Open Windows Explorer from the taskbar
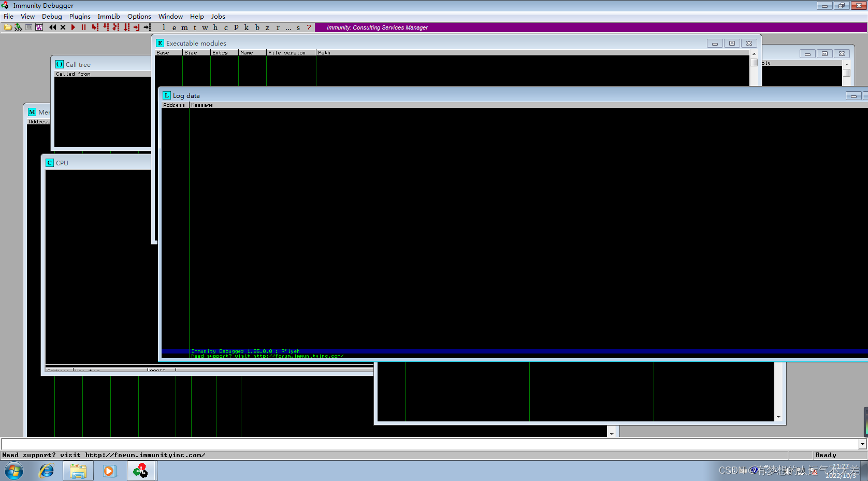Viewport: 868px width, 481px height. [78, 471]
